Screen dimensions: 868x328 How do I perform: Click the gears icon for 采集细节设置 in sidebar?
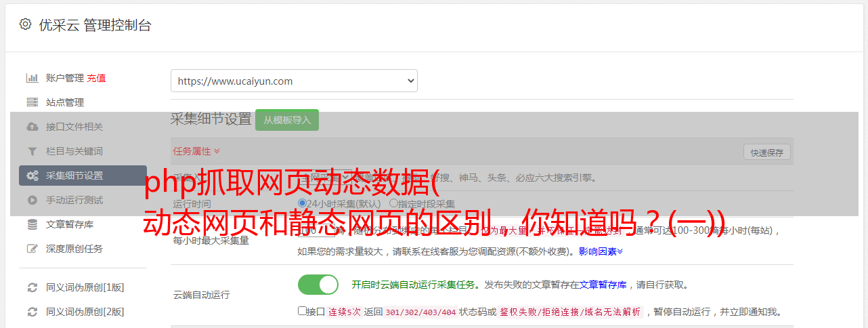point(32,176)
